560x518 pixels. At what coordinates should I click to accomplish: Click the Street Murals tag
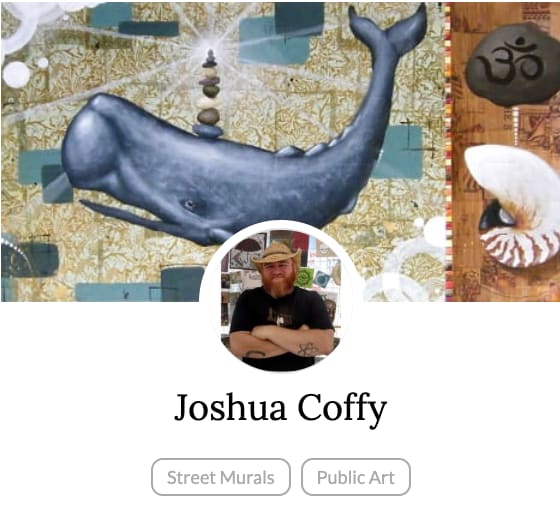221,477
